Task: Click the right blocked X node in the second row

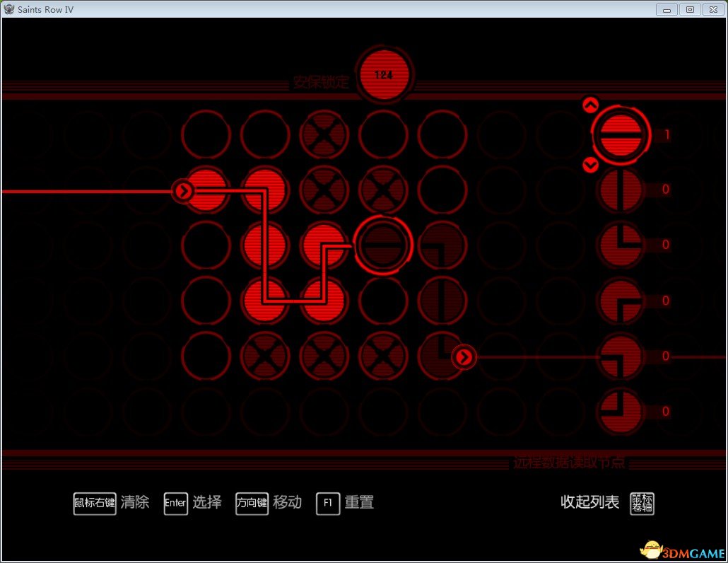Action: [383, 190]
